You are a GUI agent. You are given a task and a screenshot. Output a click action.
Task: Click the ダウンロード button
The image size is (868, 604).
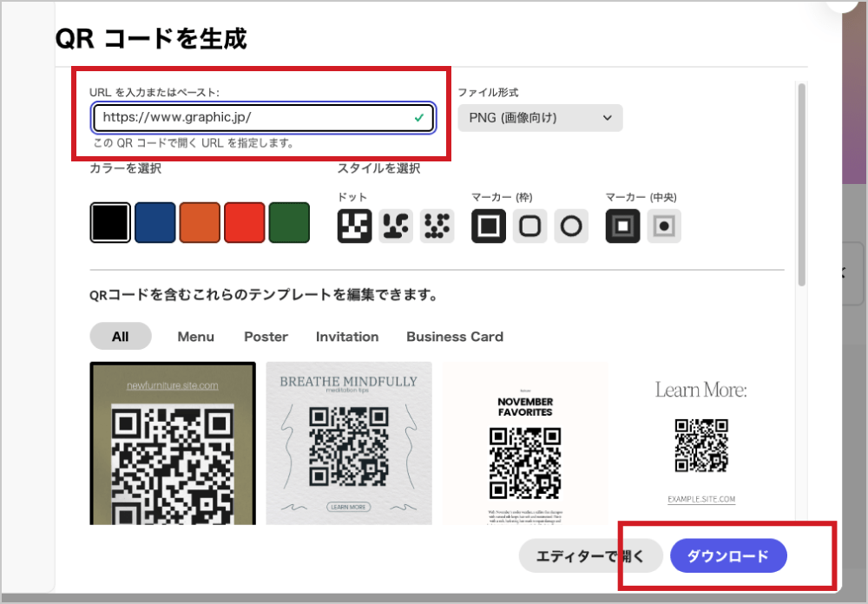[728, 555]
